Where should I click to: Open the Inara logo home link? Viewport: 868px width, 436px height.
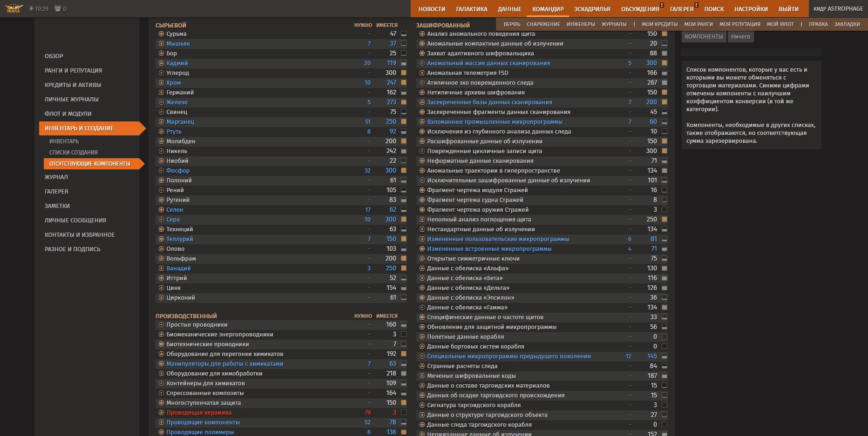pos(14,8)
